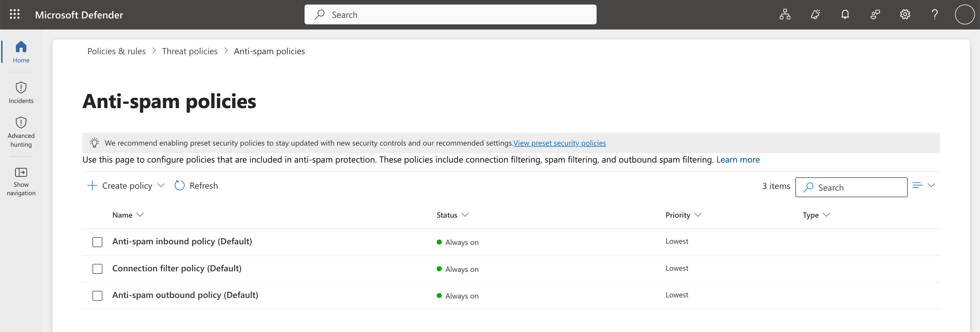The width and height of the screenshot is (980, 332).
Task: Open Anti-spam outbound policy (Default)
Action: coord(185,295)
